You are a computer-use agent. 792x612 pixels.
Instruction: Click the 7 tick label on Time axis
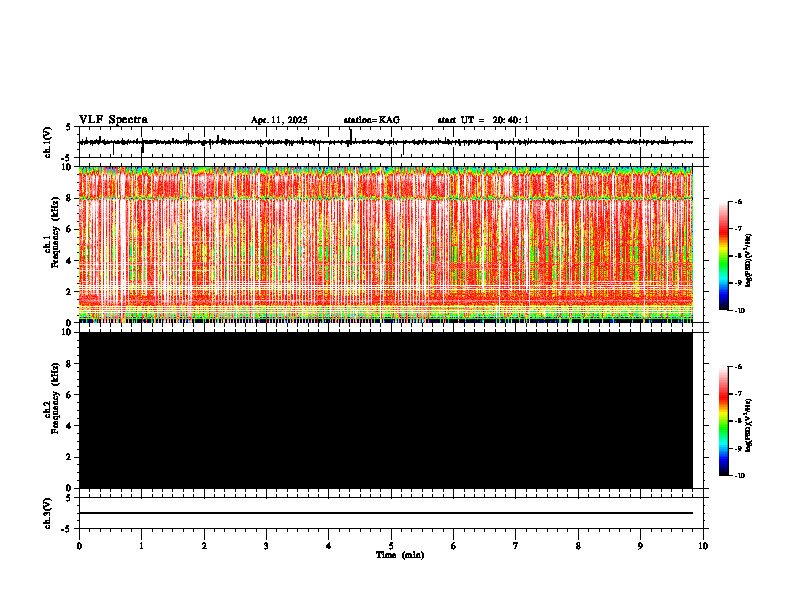pos(516,546)
